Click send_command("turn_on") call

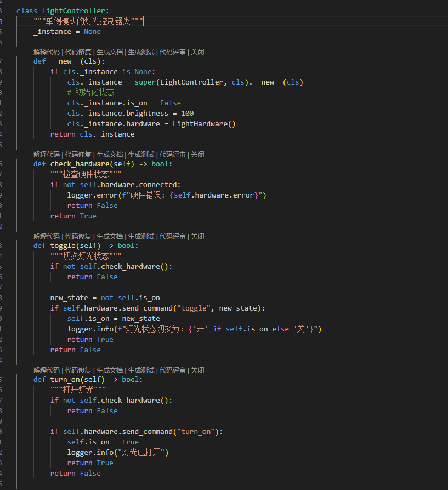pyautogui.click(x=171, y=432)
